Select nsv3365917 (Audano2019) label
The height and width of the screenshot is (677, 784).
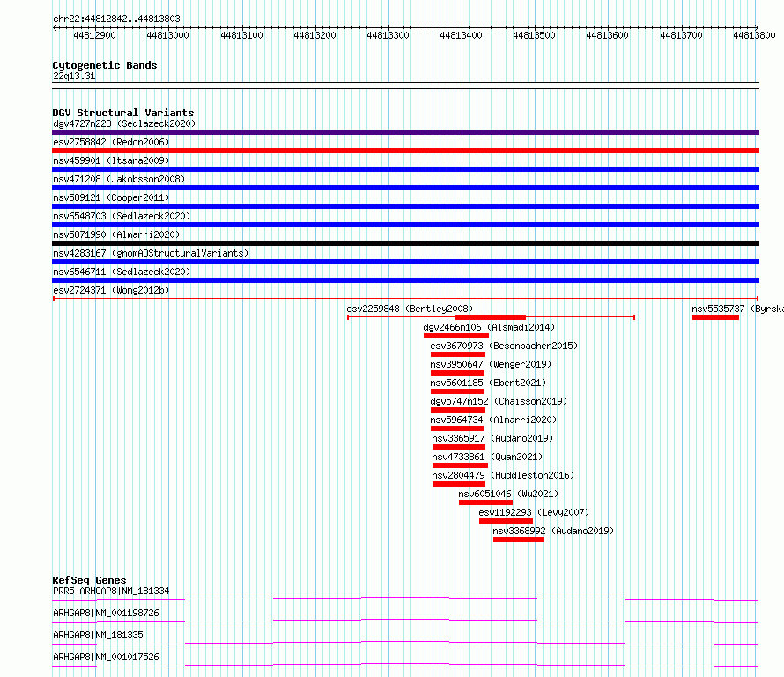492,438
